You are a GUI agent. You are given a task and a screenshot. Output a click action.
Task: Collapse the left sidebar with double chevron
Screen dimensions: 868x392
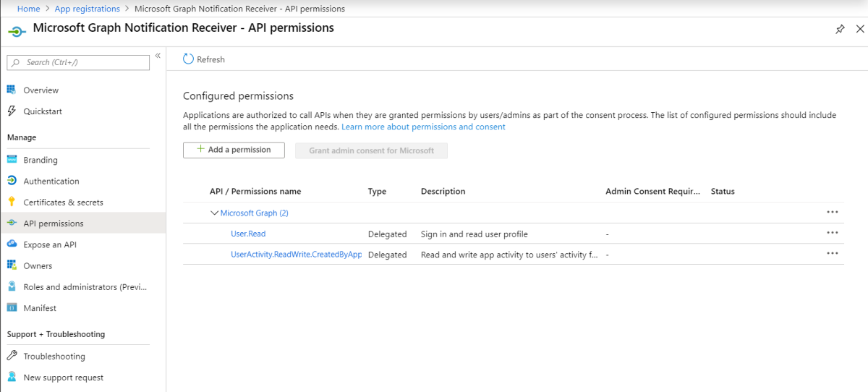[x=158, y=56]
